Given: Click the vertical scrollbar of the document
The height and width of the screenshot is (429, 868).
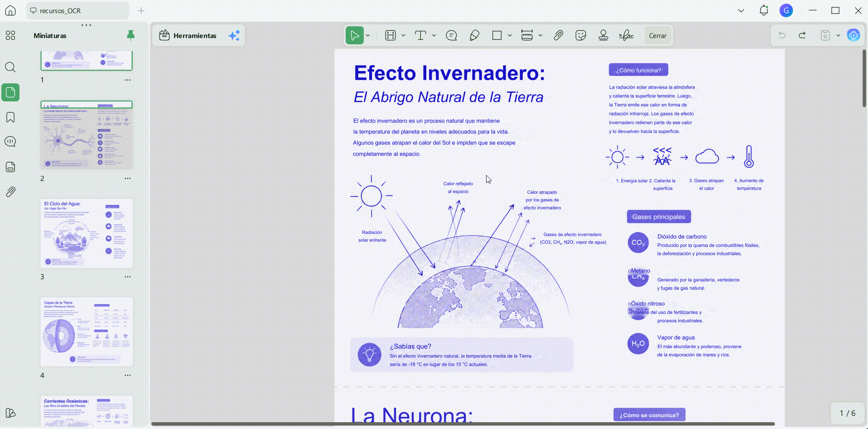Looking at the screenshot, I should click(864, 78).
